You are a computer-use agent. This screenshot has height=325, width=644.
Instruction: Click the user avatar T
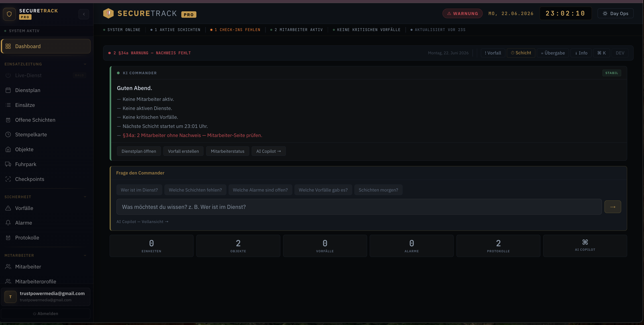10,297
